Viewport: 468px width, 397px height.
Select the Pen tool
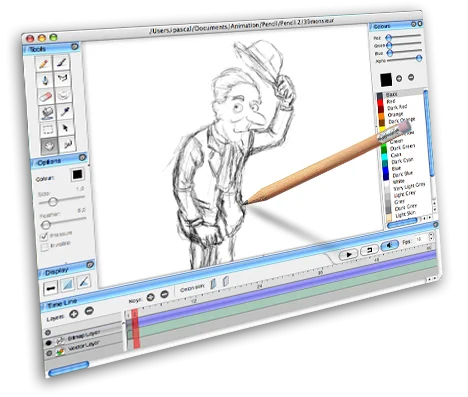pyautogui.click(x=45, y=80)
